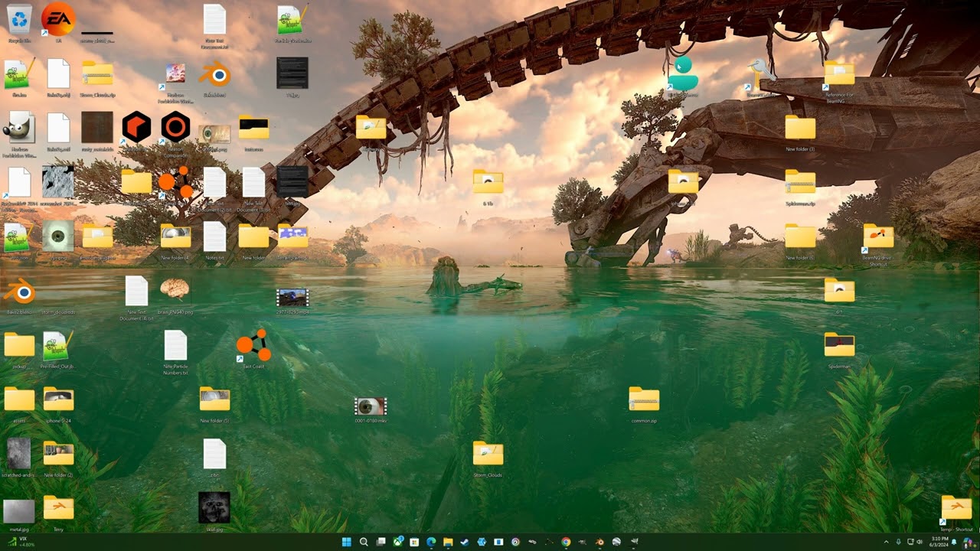Open the metal.jpg texture file
Viewport: 980px width, 551px height.
coord(19,511)
